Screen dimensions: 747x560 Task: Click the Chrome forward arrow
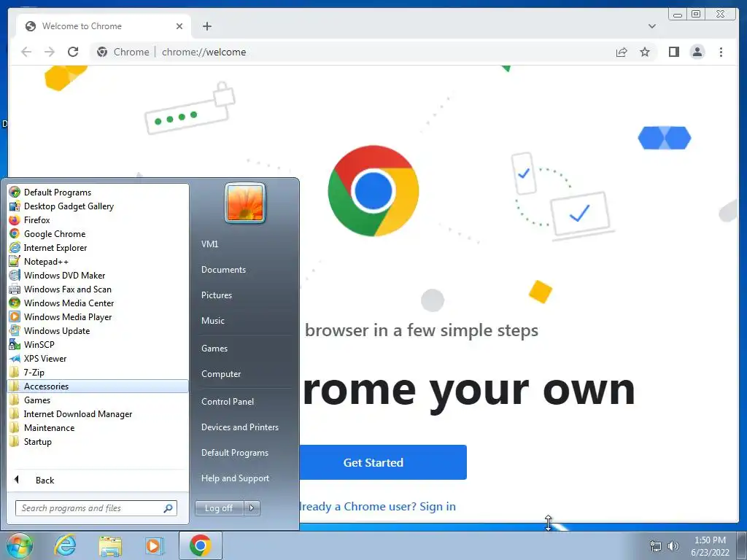(x=50, y=52)
